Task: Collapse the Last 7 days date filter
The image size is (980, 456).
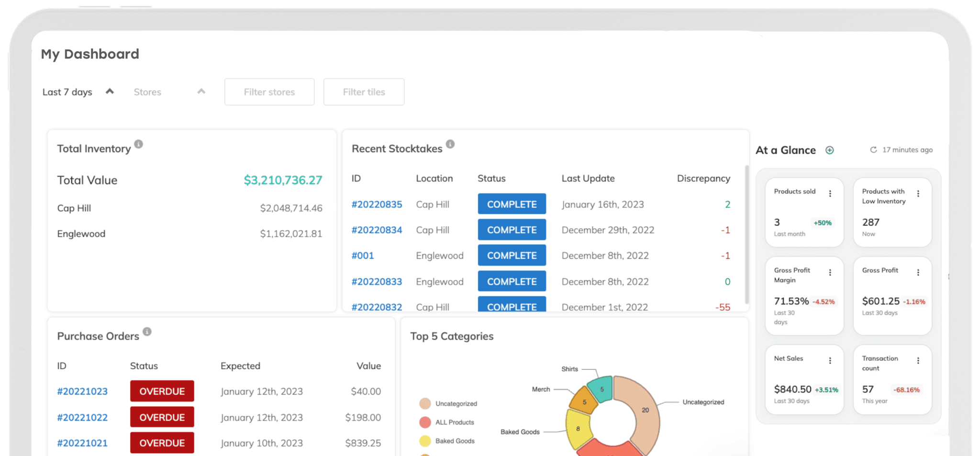Action: [110, 91]
